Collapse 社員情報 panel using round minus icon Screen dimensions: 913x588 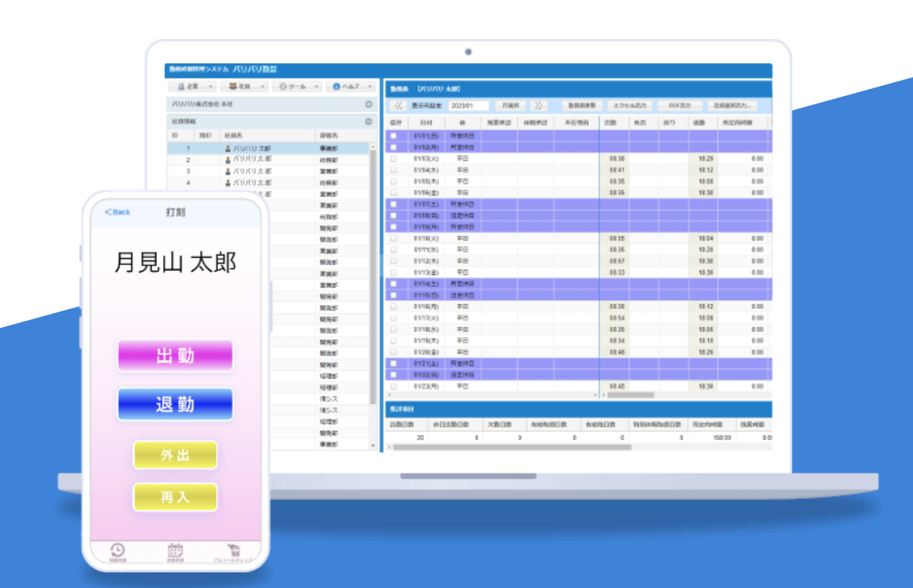(x=368, y=121)
